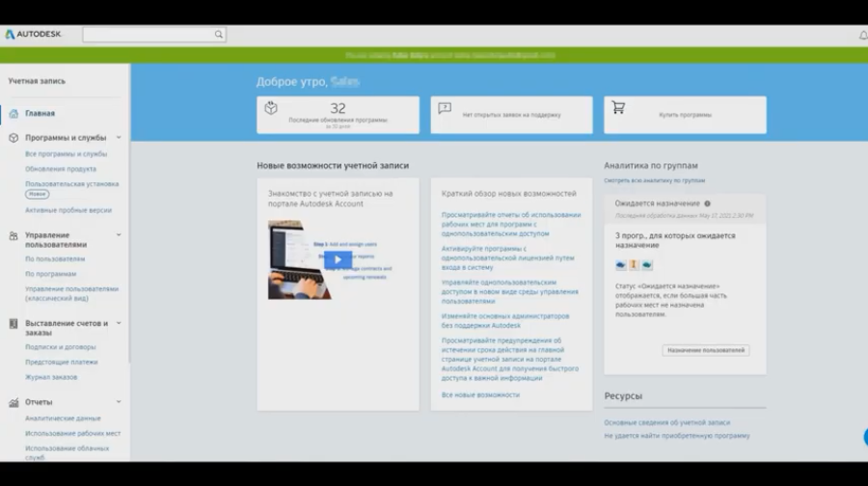Image resolution: width=868 pixels, height=486 pixels.
Task: Open Пользовательская установка
Action: point(72,184)
